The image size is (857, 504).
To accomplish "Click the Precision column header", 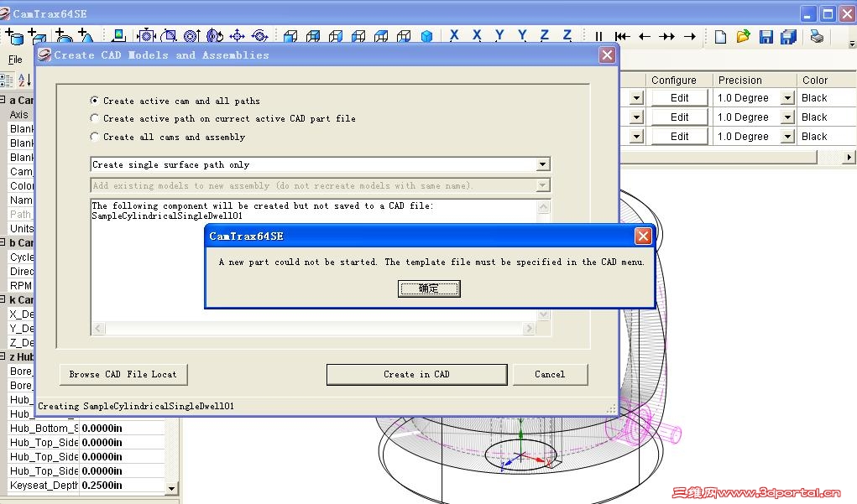I will pos(755,81).
